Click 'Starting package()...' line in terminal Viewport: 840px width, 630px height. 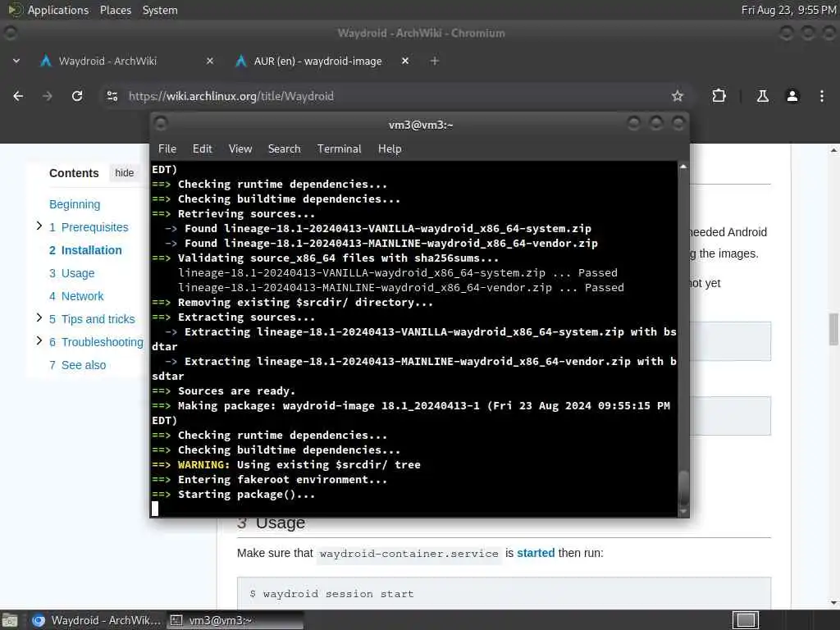pos(246,495)
